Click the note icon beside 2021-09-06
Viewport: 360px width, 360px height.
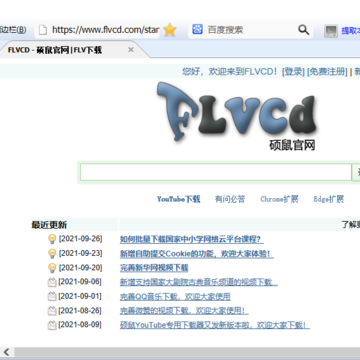pyautogui.click(x=52, y=282)
